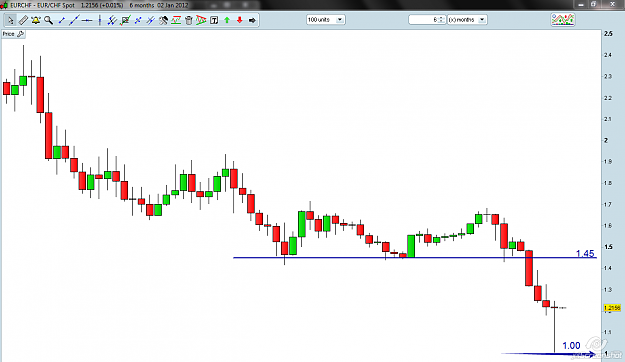Viewport: 625px width, 362px height.
Task: Select the vertical line tool
Action: [100, 20]
